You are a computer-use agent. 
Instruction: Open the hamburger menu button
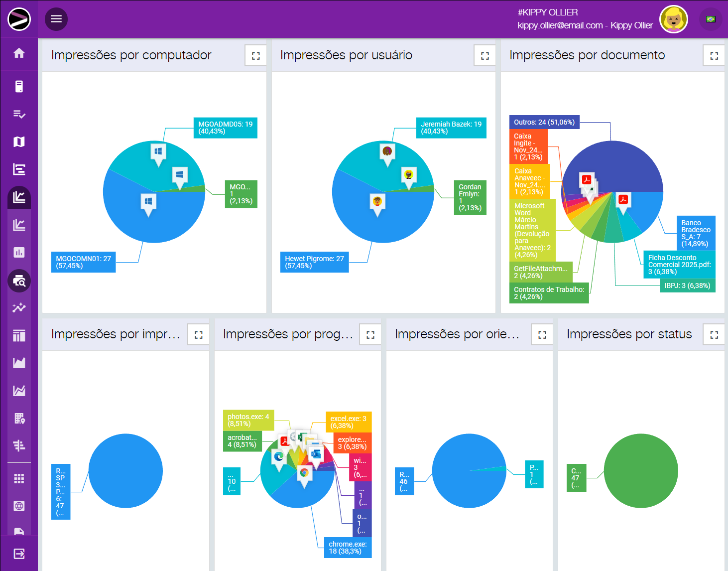pyautogui.click(x=56, y=19)
